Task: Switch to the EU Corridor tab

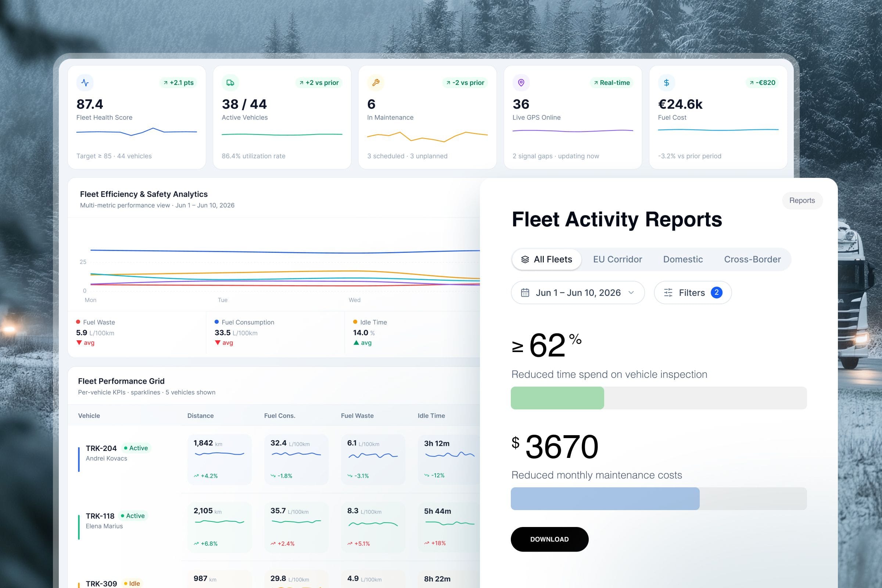Action: 617,259
